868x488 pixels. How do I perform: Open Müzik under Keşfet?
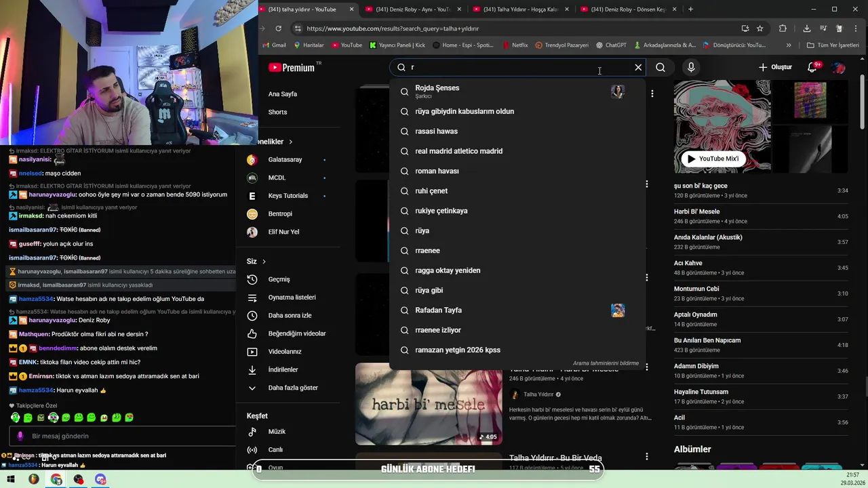point(277,432)
